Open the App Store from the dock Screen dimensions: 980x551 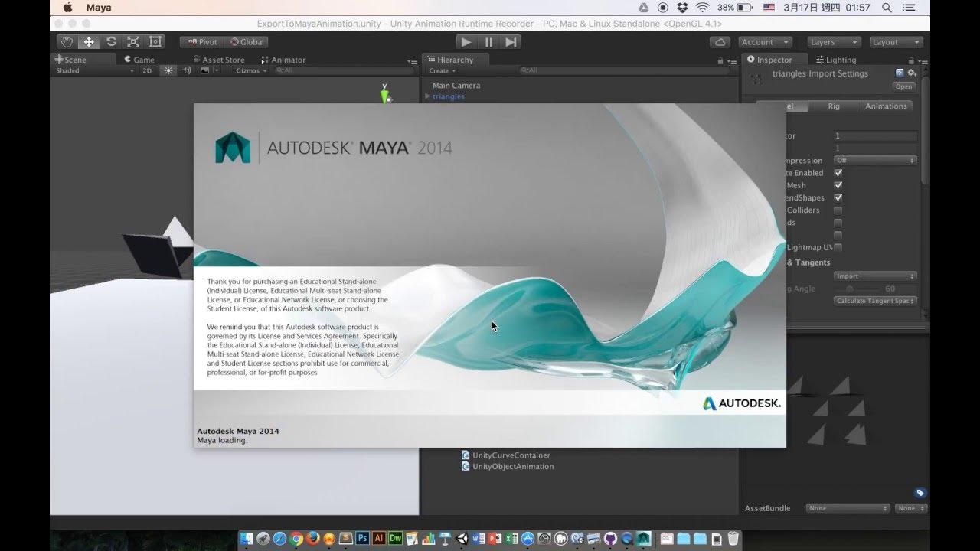(528, 539)
